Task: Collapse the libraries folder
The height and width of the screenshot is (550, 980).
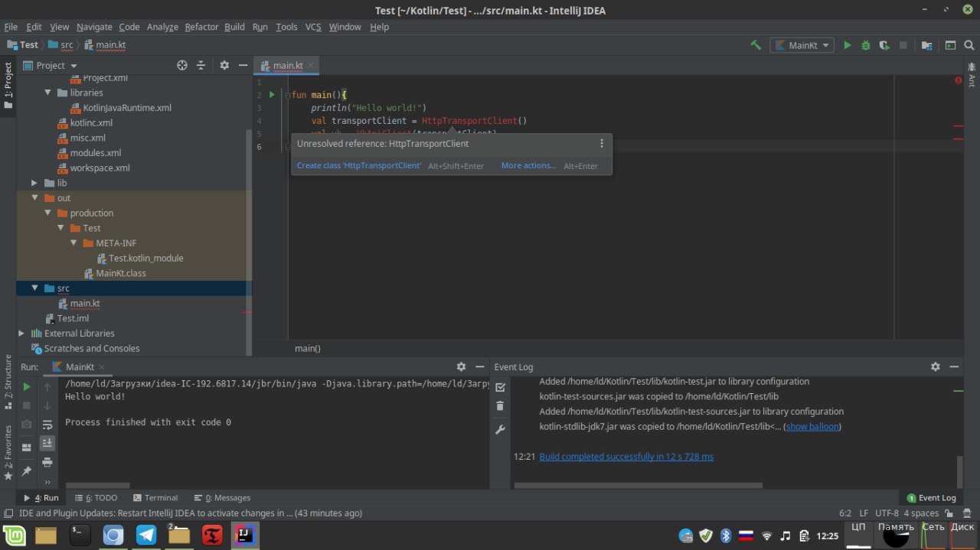Action: pos(48,93)
